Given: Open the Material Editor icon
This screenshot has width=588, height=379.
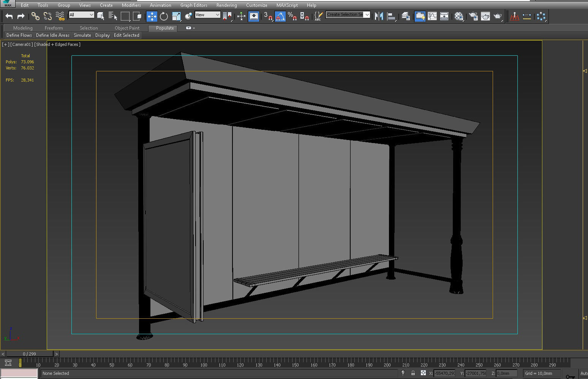Looking at the screenshot, I should click(x=459, y=16).
